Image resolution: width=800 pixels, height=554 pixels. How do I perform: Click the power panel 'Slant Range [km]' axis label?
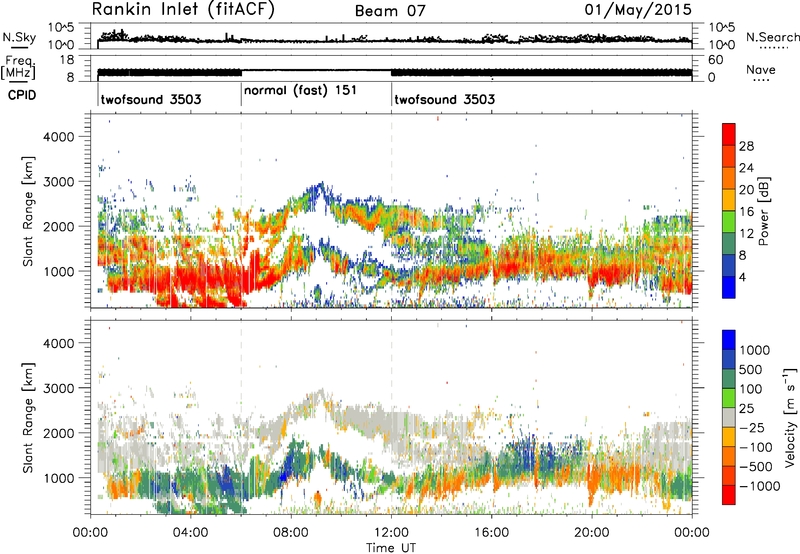(x=28, y=211)
